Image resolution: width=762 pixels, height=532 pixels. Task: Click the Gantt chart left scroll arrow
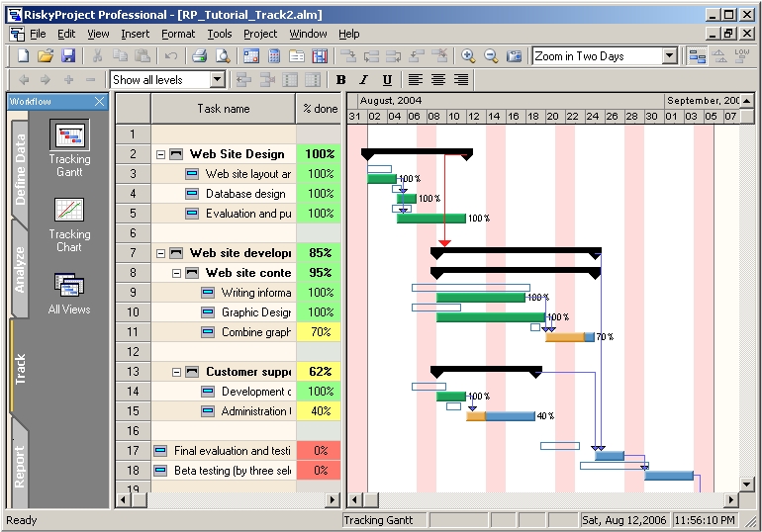click(x=355, y=499)
